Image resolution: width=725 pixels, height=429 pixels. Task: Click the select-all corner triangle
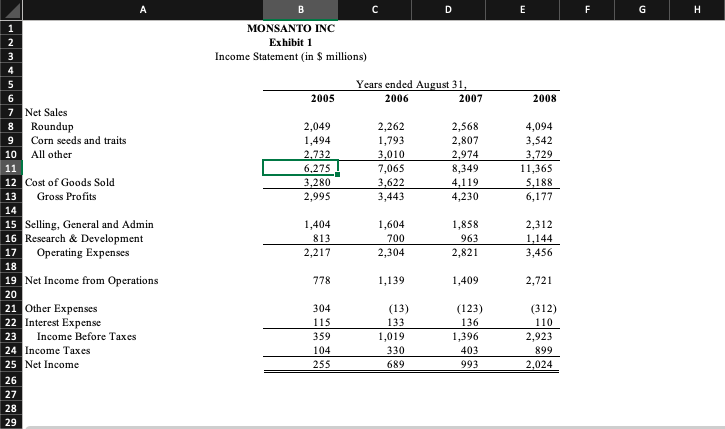[x=11, y=10]
